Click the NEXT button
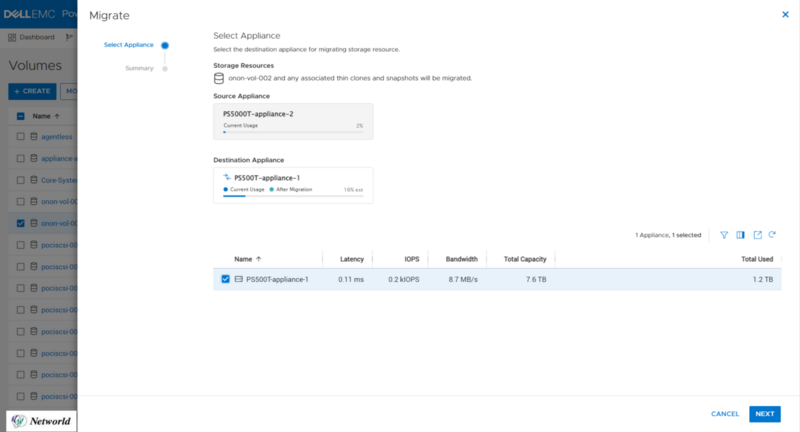The width and height of the screenshot is (800, 432). (x=765, y=414)
